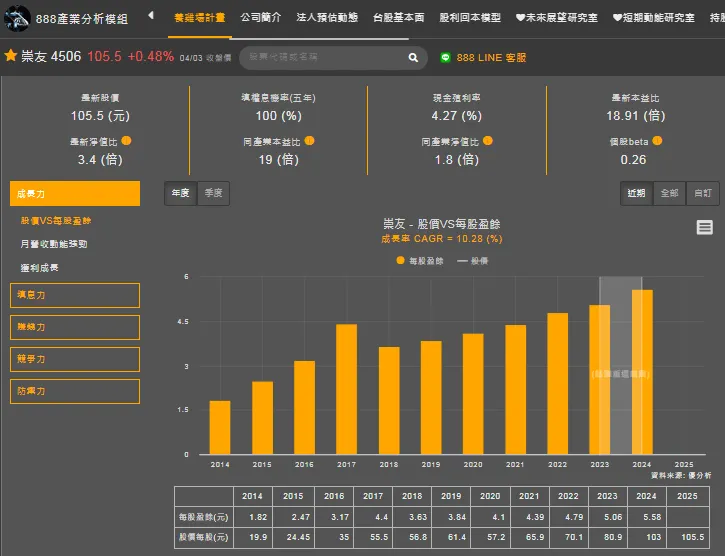Click info icon next to 同產業淨值比
725x556 pixels.
(x=487, y=141)
